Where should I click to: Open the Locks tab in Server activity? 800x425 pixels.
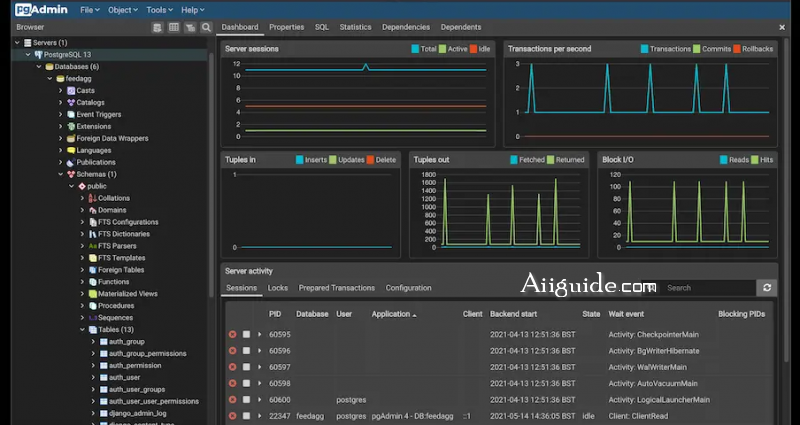[278, 288]
